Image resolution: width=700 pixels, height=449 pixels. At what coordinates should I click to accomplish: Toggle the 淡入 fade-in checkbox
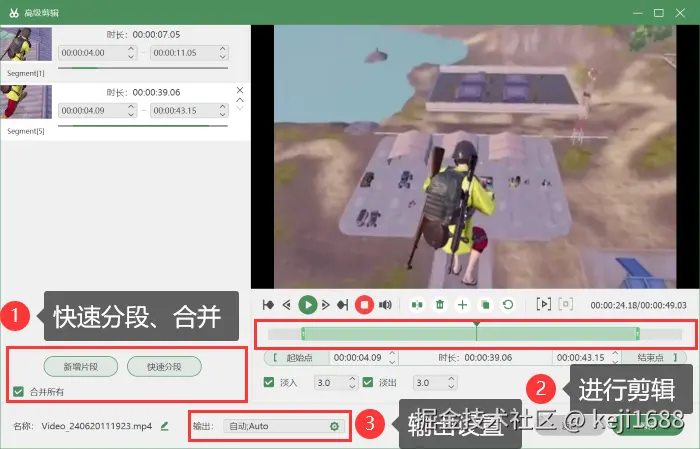click(x=269, y=382)
